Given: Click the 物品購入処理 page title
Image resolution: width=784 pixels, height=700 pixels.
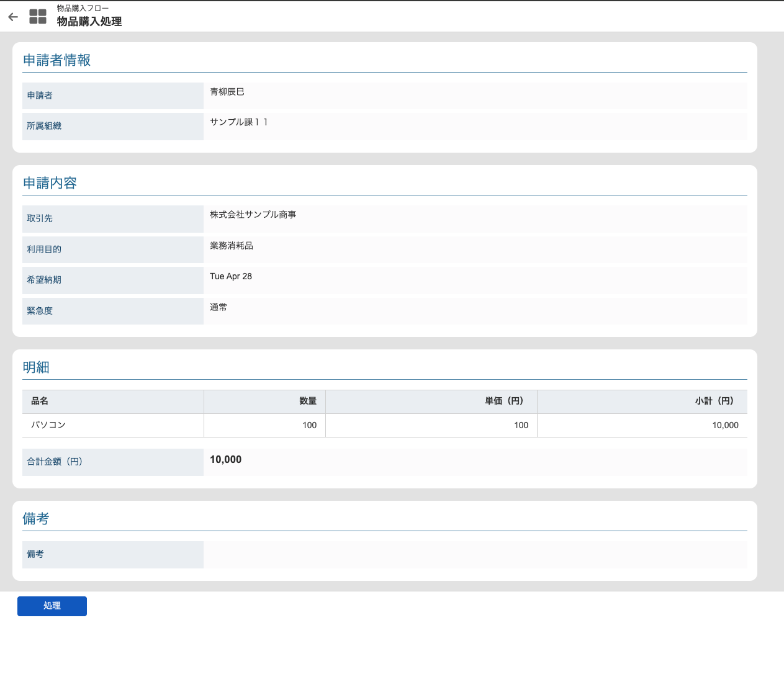Looking at the screenshot, I should (89, 22).
